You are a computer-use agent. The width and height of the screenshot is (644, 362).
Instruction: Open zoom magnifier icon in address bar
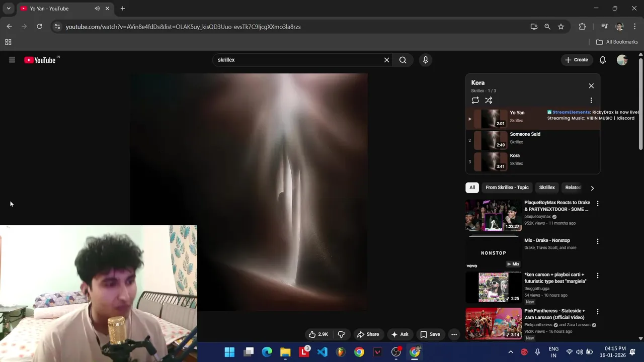547,27
